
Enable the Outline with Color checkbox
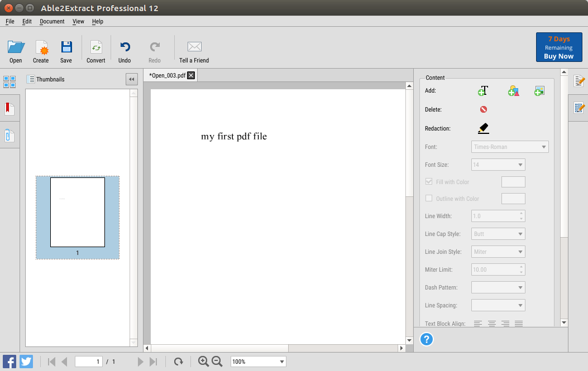pos(429,199)
